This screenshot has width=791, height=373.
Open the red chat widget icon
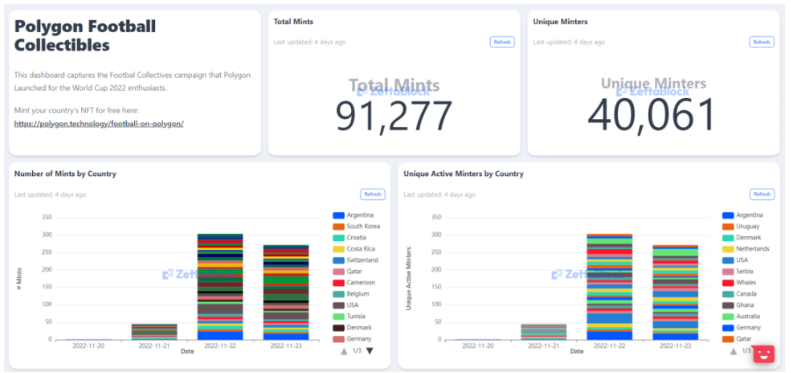pyautogui.click(x=764, y=354)
